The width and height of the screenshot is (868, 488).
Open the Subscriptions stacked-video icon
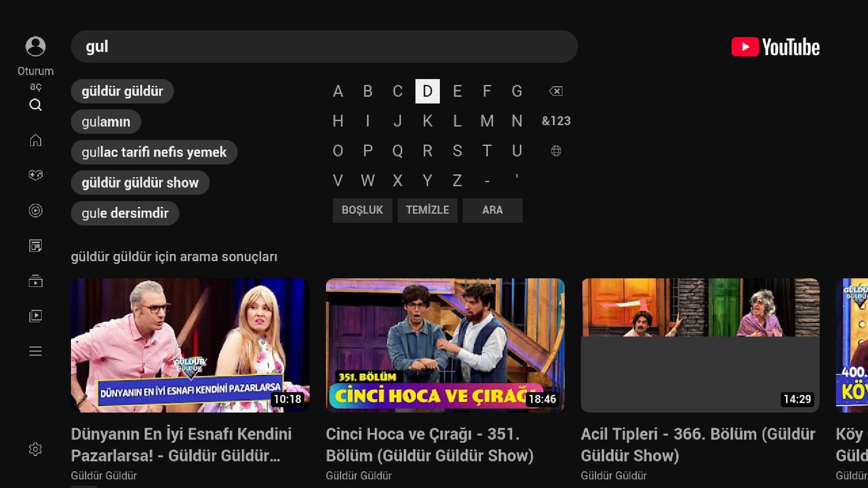click(35, 281)
